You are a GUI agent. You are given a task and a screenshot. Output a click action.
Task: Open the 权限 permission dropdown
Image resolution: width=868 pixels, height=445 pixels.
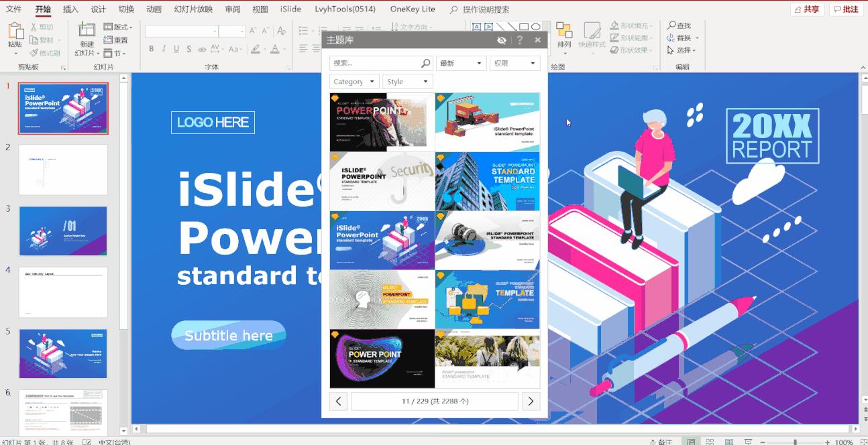[x=514, y=63]
